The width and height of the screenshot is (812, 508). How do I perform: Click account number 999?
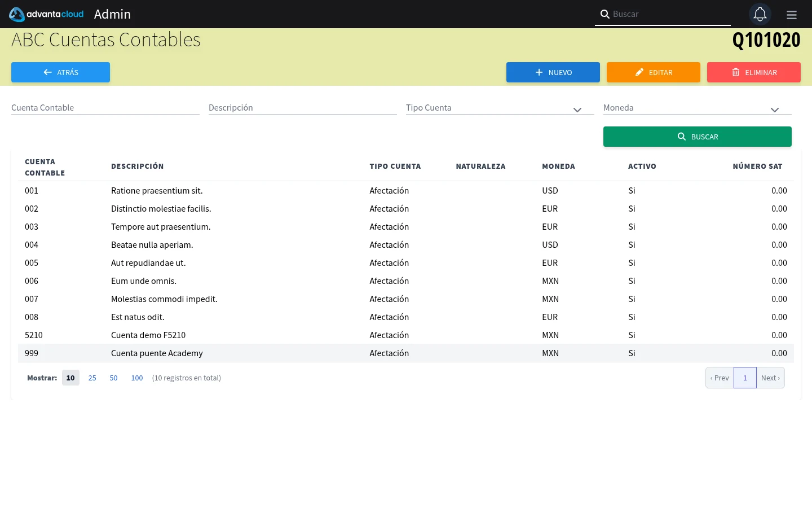32,353
